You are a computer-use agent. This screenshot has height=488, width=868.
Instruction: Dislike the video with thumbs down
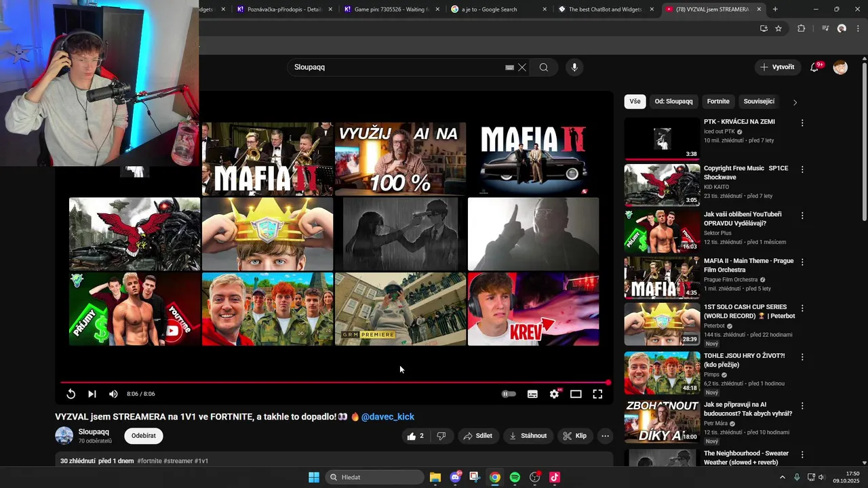pos(441,436)
